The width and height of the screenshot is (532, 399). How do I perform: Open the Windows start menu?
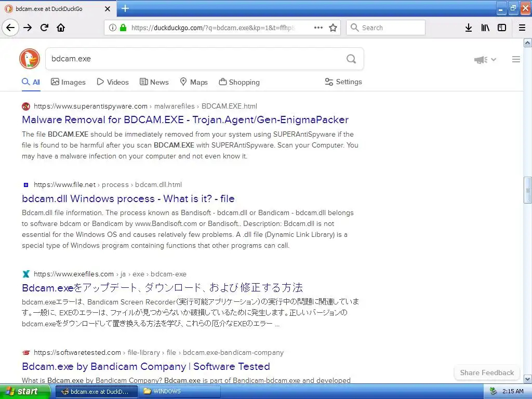[25, 391]
